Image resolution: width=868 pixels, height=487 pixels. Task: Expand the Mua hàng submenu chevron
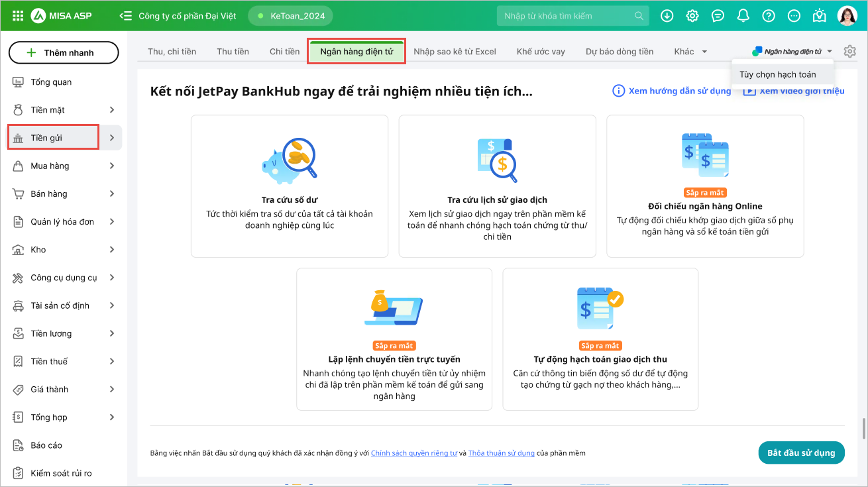click(111, 166)
